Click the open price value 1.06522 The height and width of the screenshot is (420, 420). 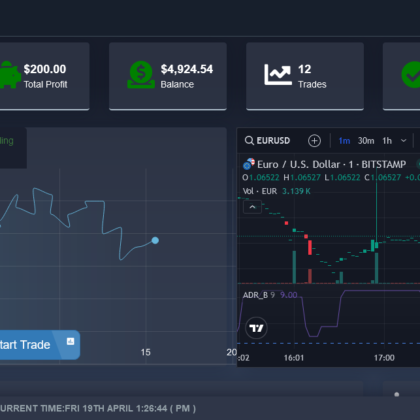[x=264, y=177]
